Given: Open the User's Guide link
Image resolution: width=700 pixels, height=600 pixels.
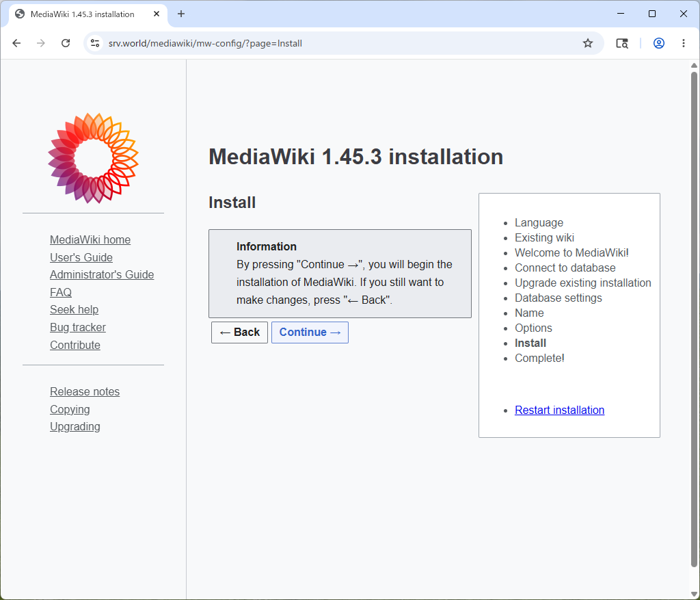Looking at the screenshot, I should 81,258.
